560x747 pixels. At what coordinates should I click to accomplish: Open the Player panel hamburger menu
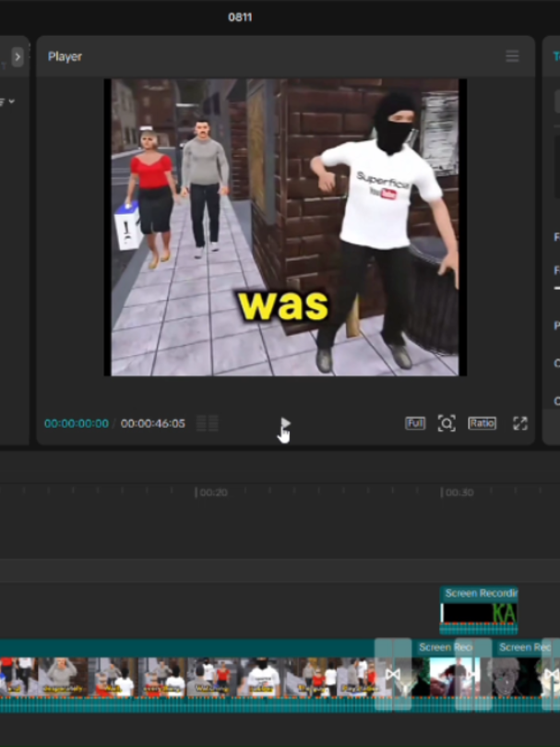click(512, 56)
